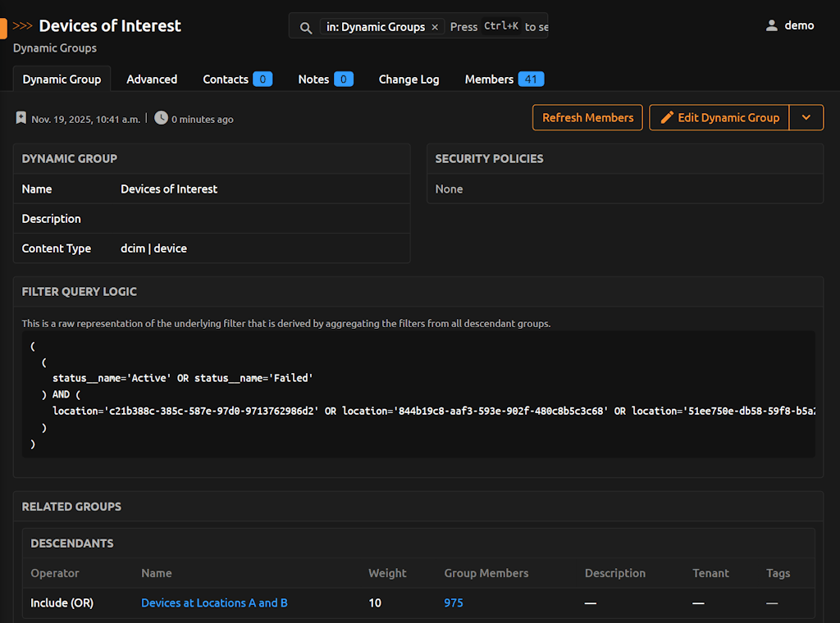
Task: Expand the dropdown arrow beside Edit Dynamic Group
Action: [x=806, y=117]
